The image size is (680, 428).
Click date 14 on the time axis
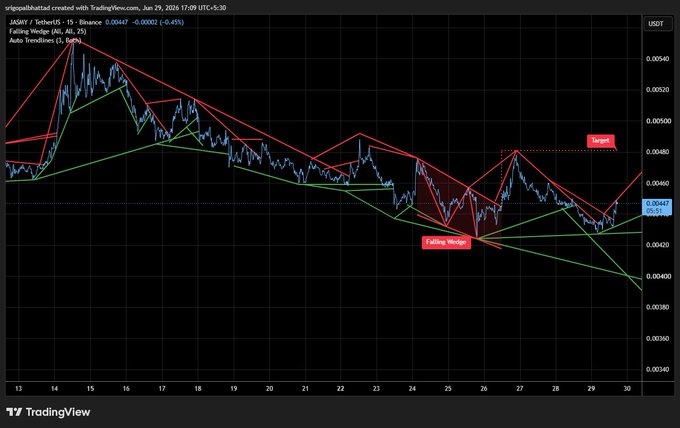[x=54, y=389]
